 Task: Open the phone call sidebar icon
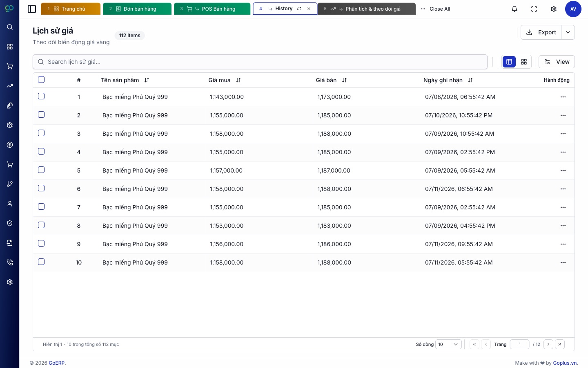(x=10, y=263)
